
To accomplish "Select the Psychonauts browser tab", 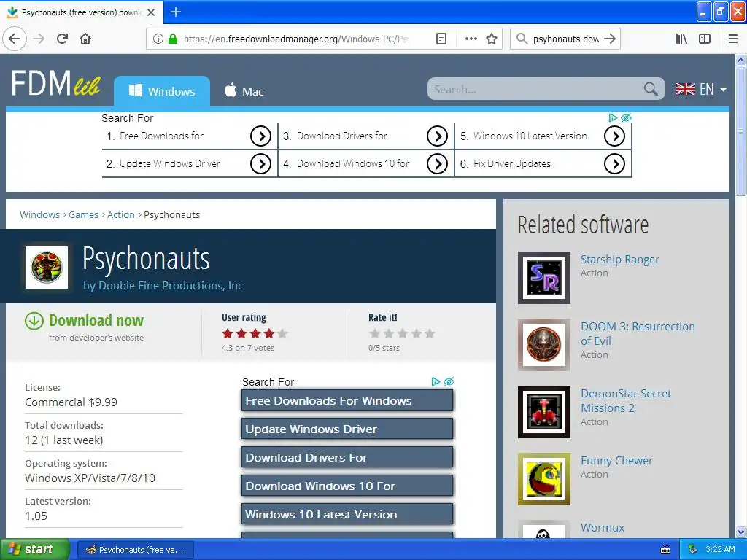I will pos(82,12).
